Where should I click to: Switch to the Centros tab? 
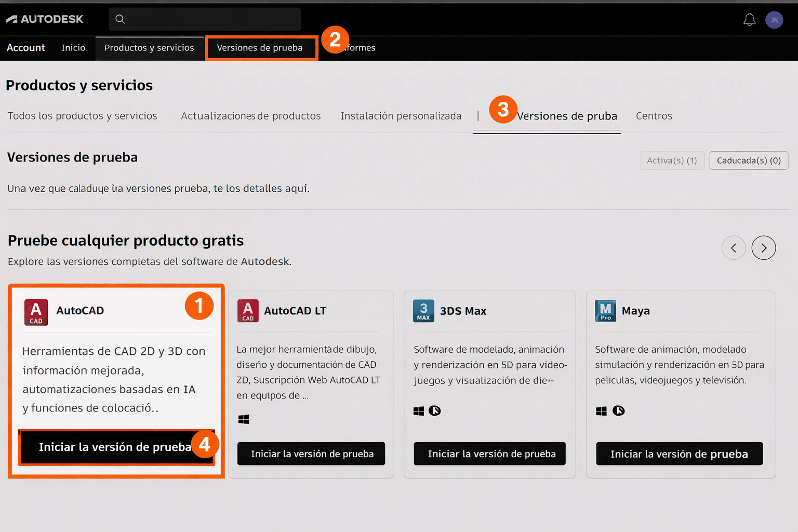click(x=654, y=116)
